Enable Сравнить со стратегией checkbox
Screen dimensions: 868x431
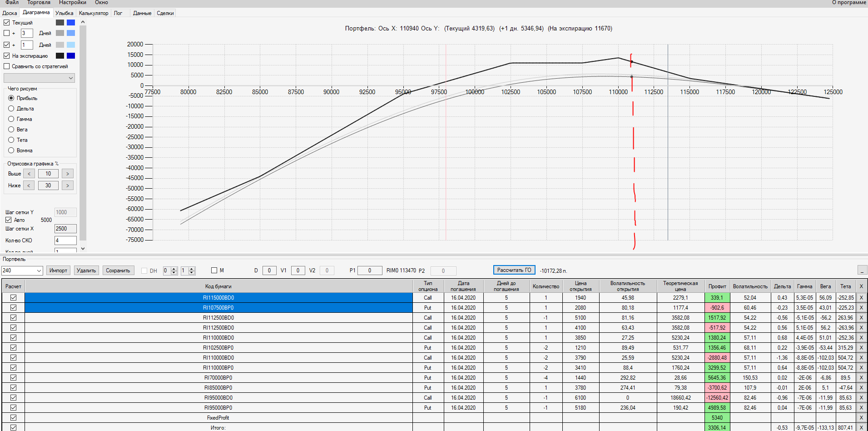pyautogui.click(x=7, y=66)
